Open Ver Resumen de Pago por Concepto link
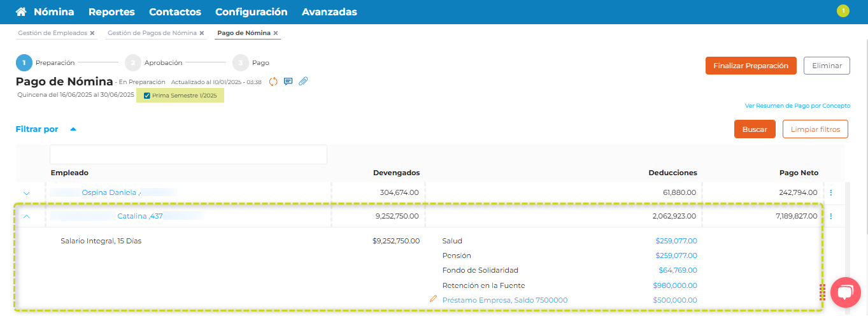 [797, 106]
